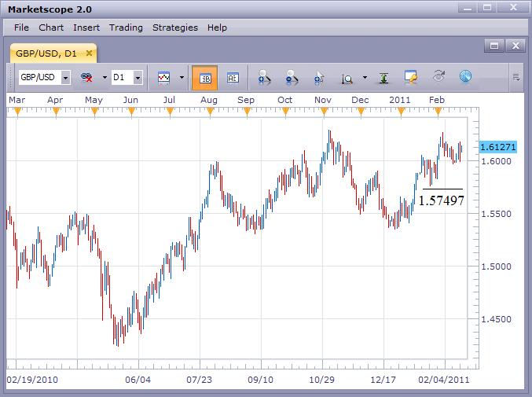This screenshot has width=532, height=397.
Task: Open the GBP/USD symbol dropdown
Action: (x=65, y=78)
